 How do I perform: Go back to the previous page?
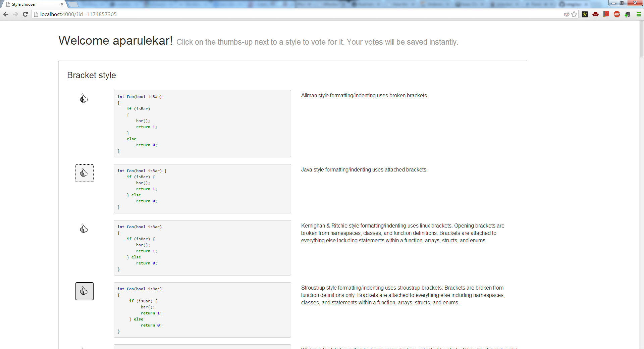(6, 14)
